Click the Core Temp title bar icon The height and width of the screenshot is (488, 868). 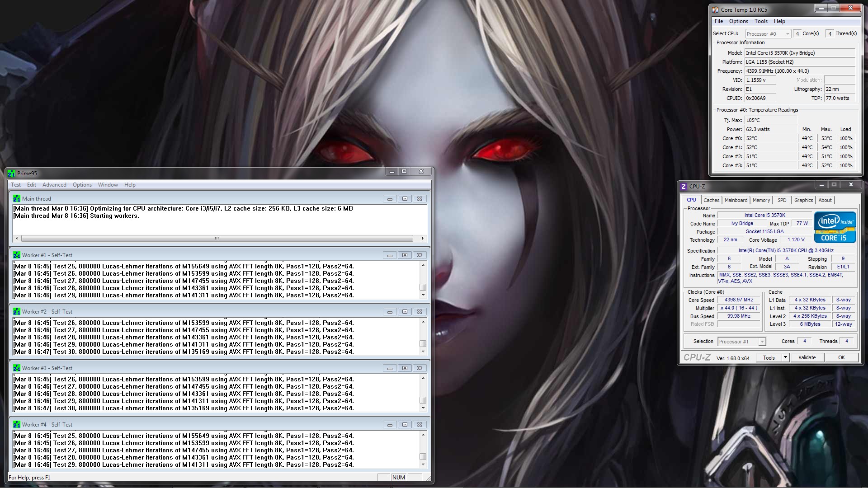[715, 9]
